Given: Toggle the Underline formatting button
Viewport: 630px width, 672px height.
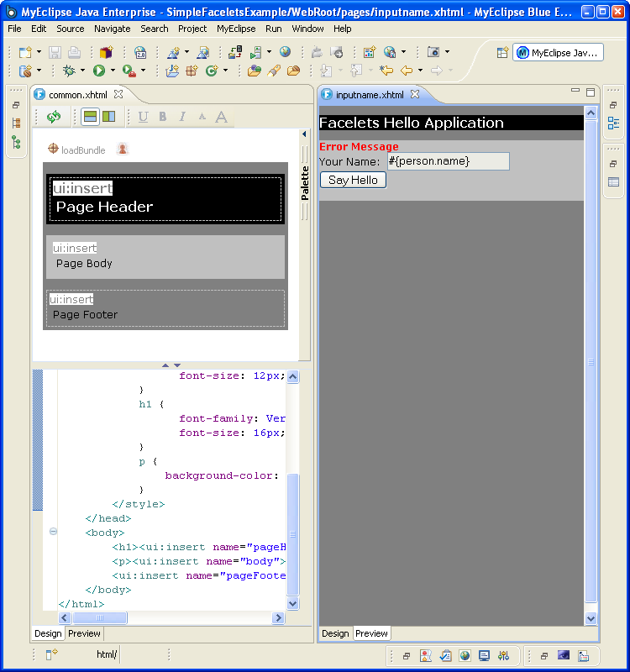Looking at the screenshot, I should [x=143, y=117].
